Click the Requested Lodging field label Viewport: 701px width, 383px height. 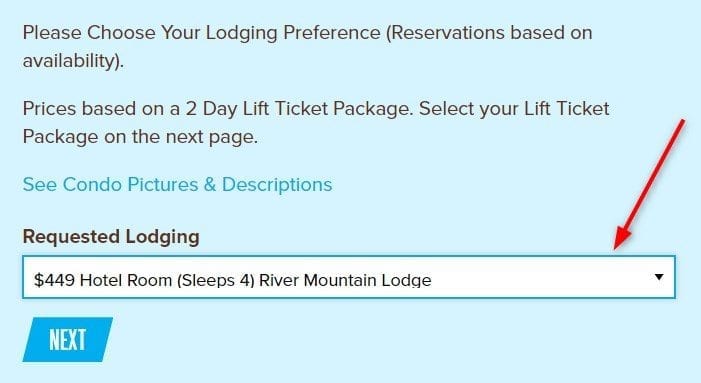pos(111,237)
